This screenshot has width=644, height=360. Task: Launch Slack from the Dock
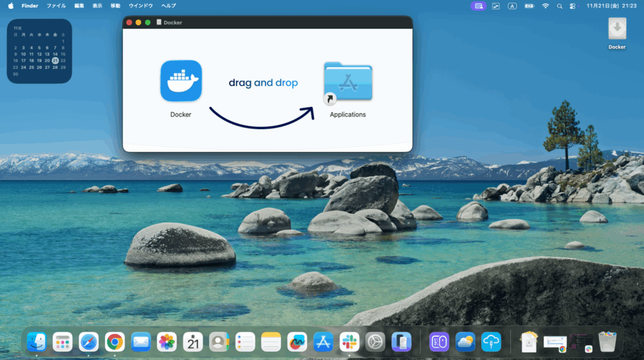pos(349,342)
